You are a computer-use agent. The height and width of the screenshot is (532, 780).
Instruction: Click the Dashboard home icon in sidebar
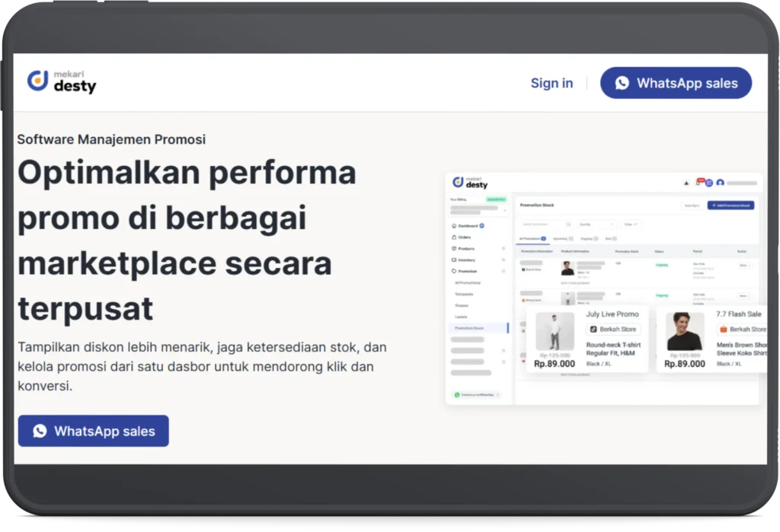coord(454,226)
